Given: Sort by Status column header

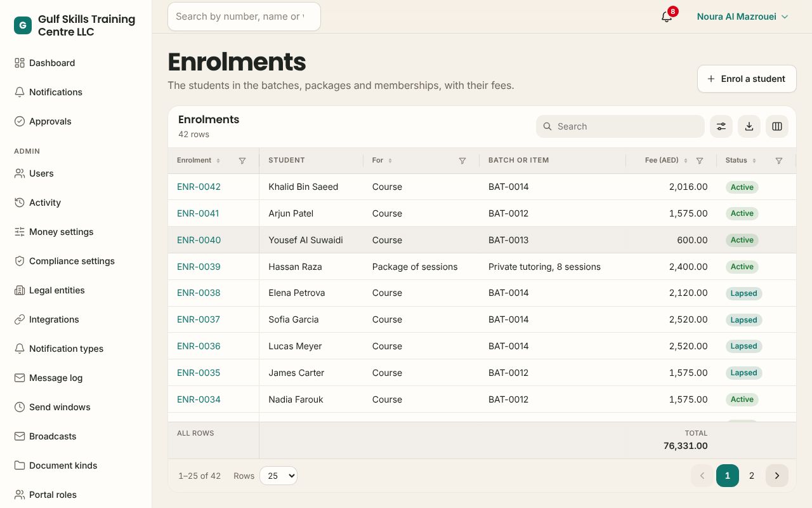Looking at the screenshot, I should tap(741, 160).
